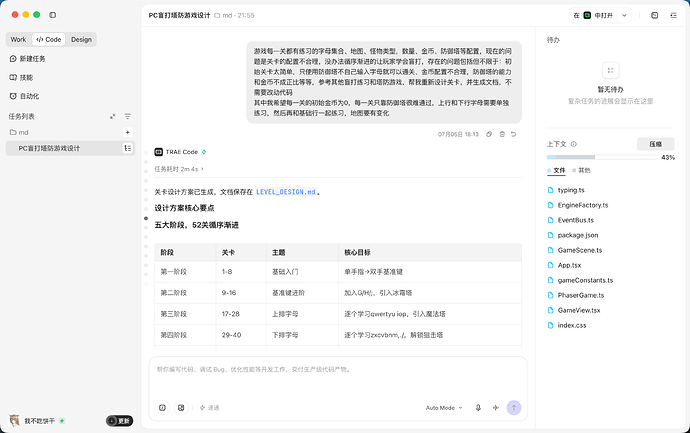This screenshot has height=433, width=690.
Task: Click the green status icon beside TRAE Code
Action: [204, 152]
